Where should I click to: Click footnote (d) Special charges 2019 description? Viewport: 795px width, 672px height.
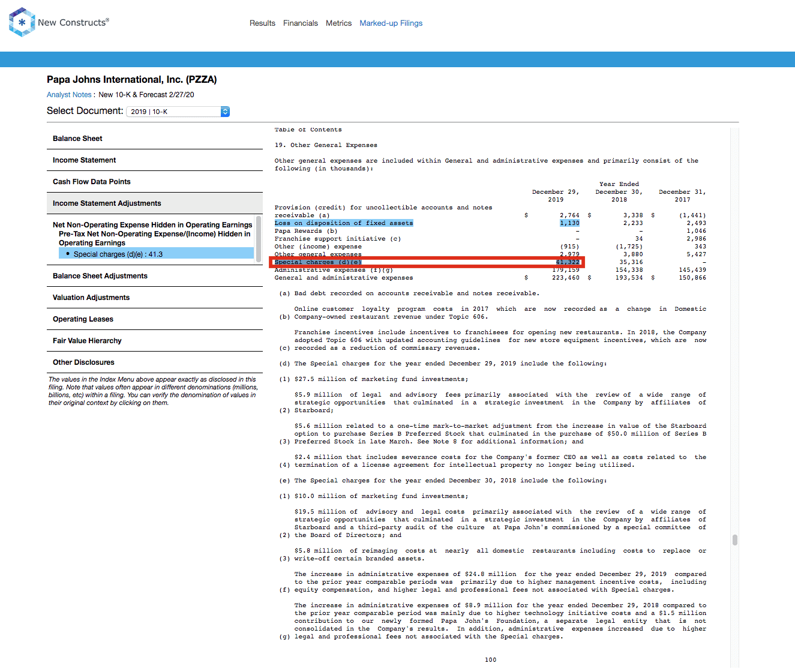(x=443, y=364)
